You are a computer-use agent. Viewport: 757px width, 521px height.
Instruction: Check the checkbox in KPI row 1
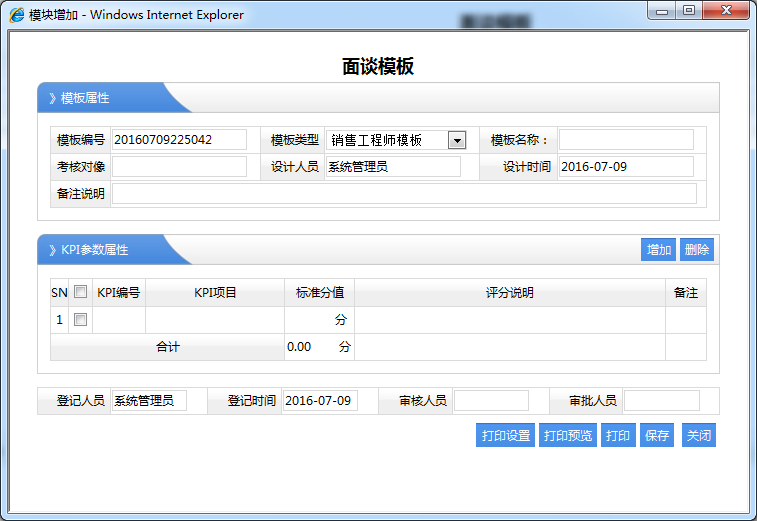[x=81, y=320]
